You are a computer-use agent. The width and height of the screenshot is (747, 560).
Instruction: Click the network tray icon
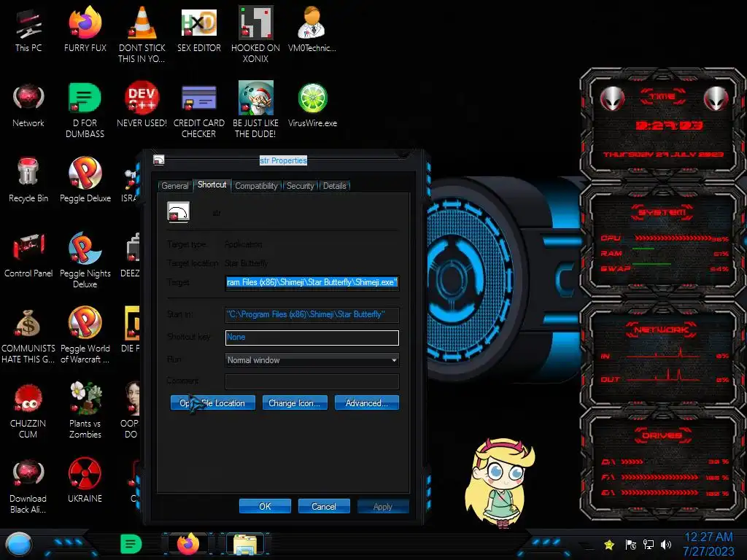tap(648, 544)
